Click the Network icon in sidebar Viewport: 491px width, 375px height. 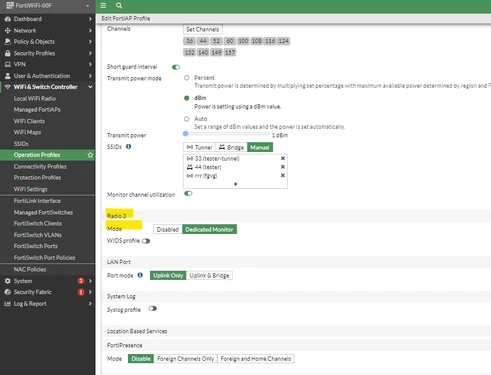point(8,30)
